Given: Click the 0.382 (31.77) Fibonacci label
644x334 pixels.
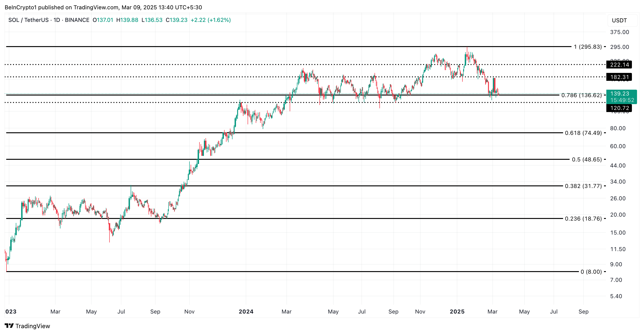Looking at the screenshot, I should point(583,186).
